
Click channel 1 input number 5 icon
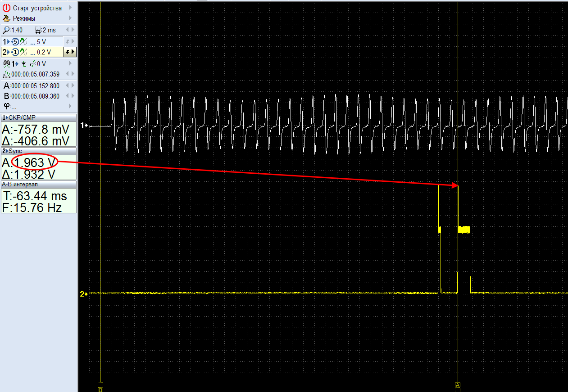[x=15, y=41]
